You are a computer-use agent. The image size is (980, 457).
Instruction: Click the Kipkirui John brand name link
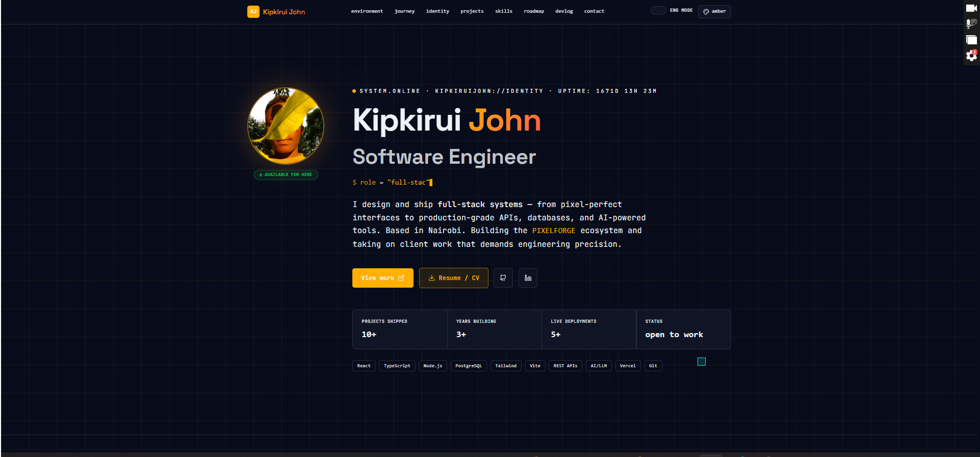click(x=284, y=12)
